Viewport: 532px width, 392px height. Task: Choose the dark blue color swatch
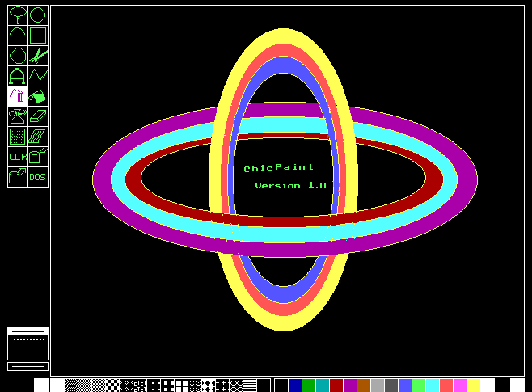coord(295,386)
